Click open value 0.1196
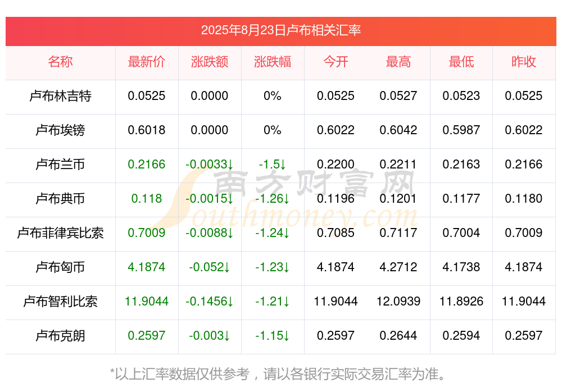The height and width of the screenshot is (392, 562). click(336, 198)
